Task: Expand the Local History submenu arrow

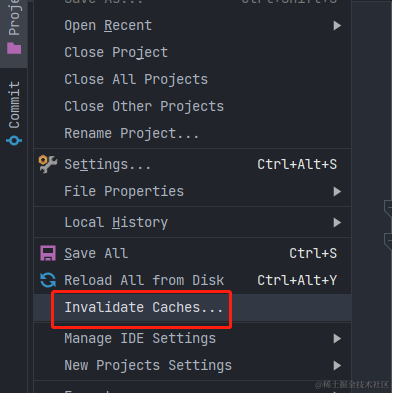Action: 337,222
